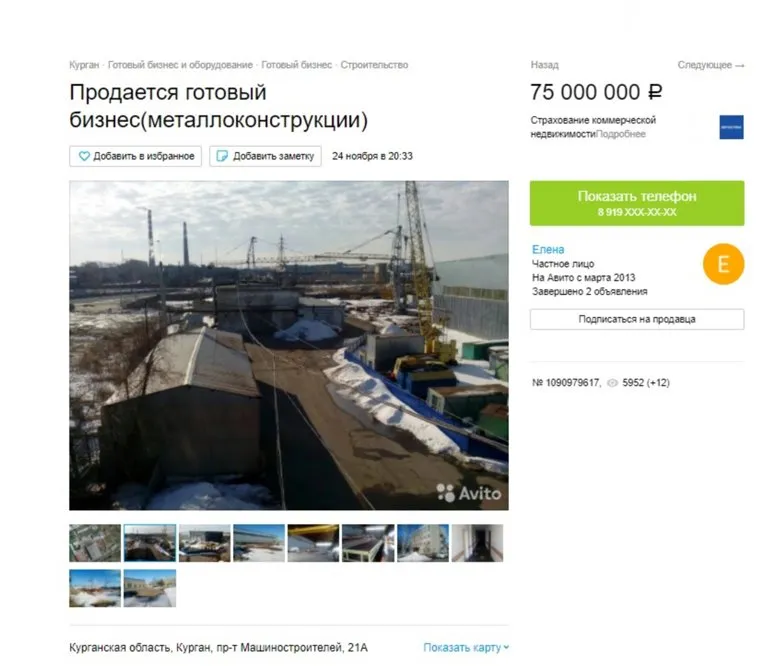
Task: Go back via Назад link
Action: click(x=544, y=65)
